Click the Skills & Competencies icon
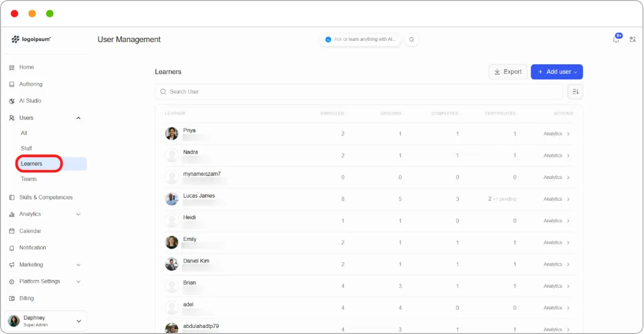Viewport: 644px width, 334px height. [x=11, y=198]
